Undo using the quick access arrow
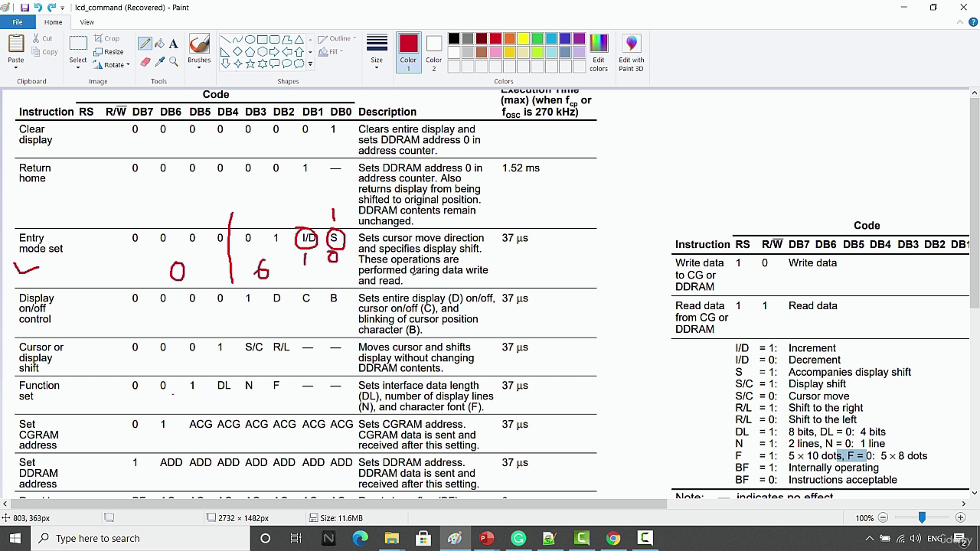This screenshot has height=551, width=980. pyautogui.click(x=38, y=8)
